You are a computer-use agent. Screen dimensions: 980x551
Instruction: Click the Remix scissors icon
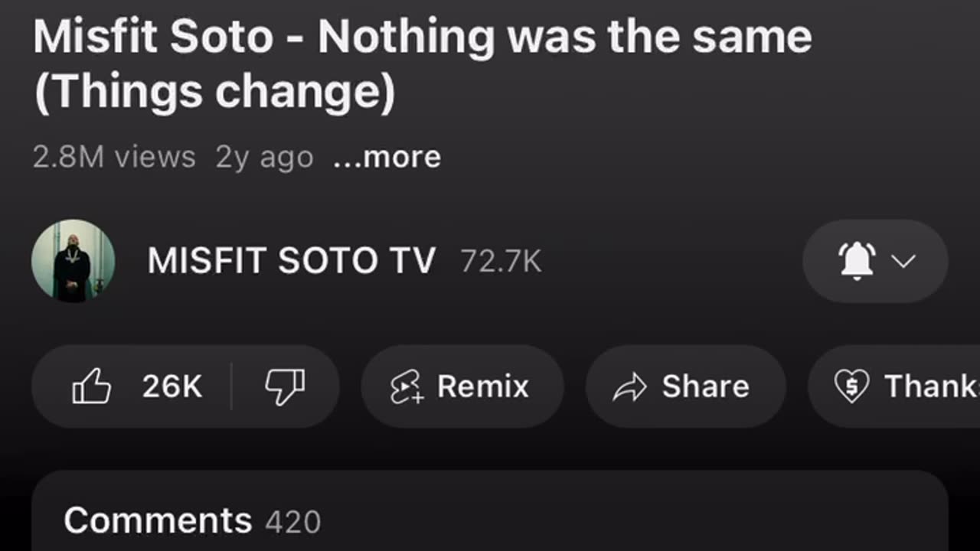click(407, 387)
